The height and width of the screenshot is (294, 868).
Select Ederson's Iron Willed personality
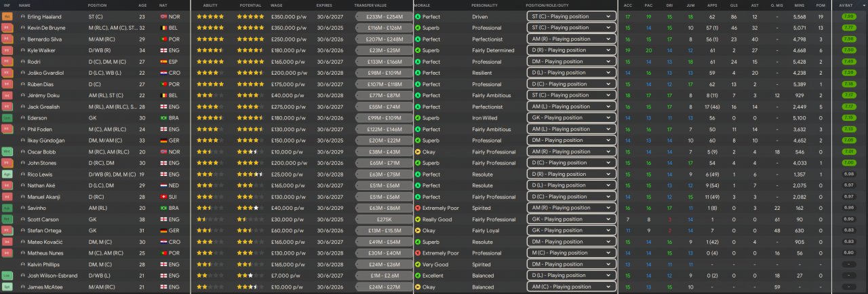(486, 118)
